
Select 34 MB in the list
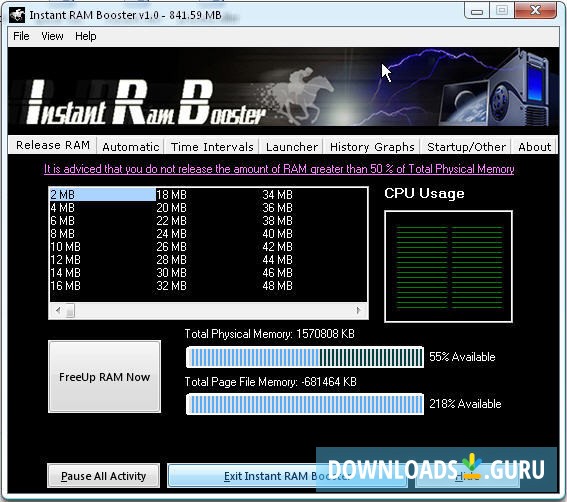click(277, 195)
